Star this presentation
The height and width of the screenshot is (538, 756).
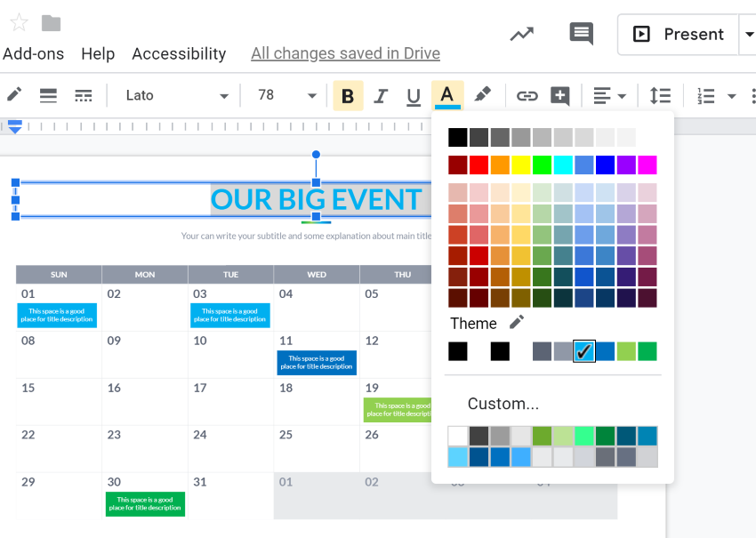pos(19,22)
